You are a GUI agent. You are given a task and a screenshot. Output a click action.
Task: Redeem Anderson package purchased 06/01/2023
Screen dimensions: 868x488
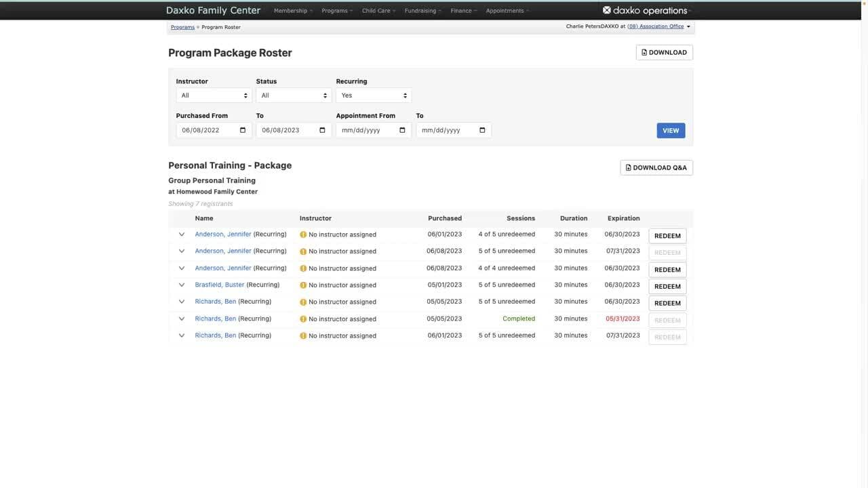coord(667,236)
